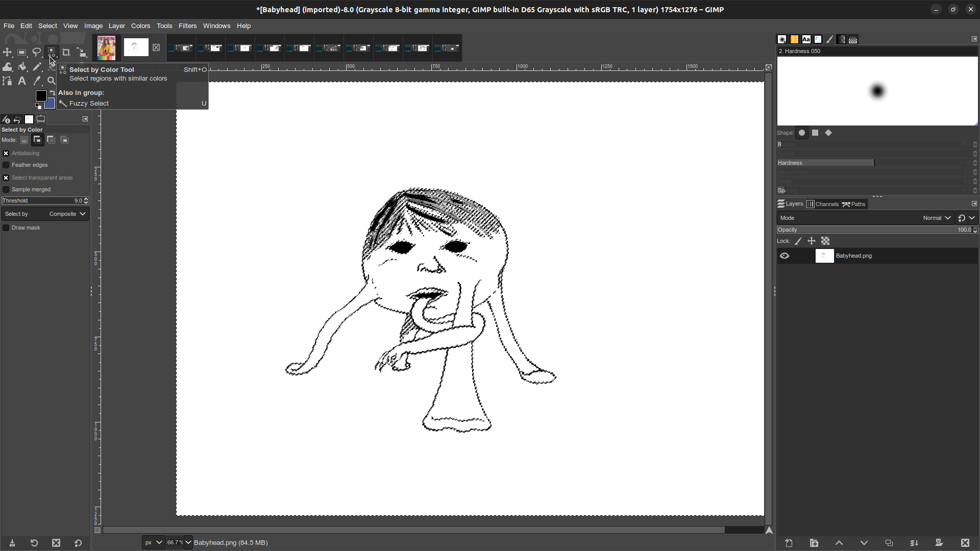Enable the Feather edges checkbox
Viewport: 980px width, 551px height.
(x=6, y=165)
